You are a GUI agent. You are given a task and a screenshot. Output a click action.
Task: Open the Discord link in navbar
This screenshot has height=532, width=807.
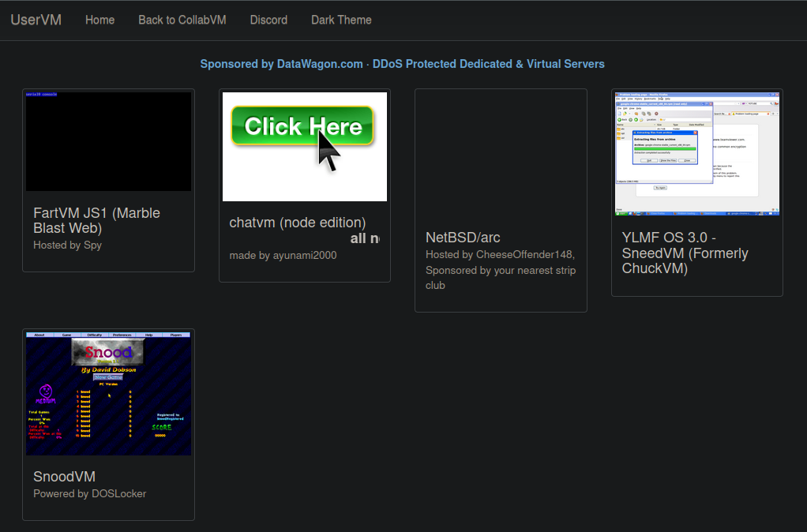click(x=268, y=20)
